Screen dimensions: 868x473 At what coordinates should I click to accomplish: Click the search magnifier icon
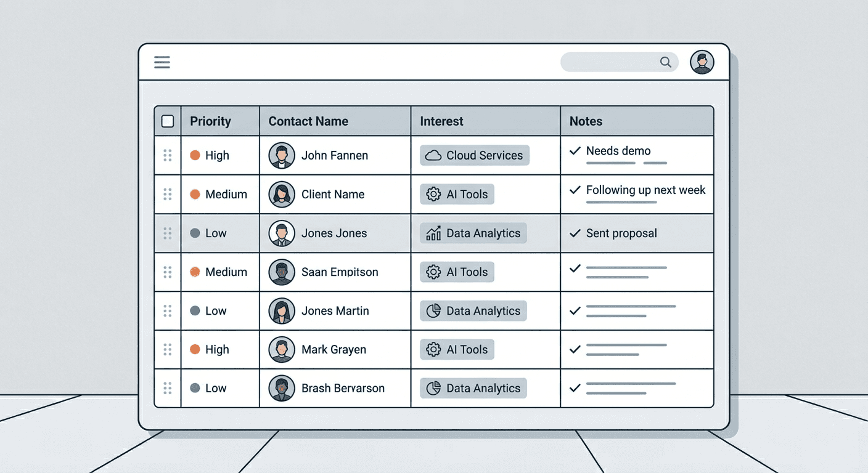click(665, 62)
